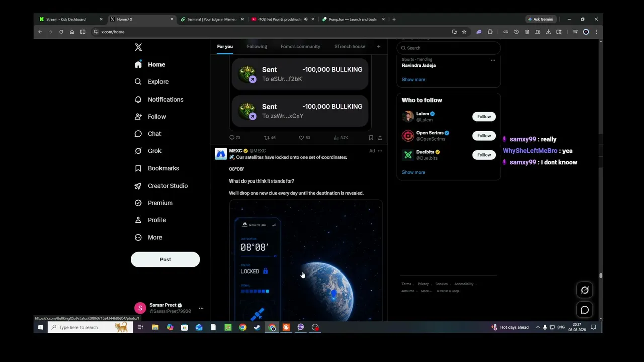The height and width of the screenshot is (362, 644).
Task: Share the BULLKING post
Action: tap(380, 138)
